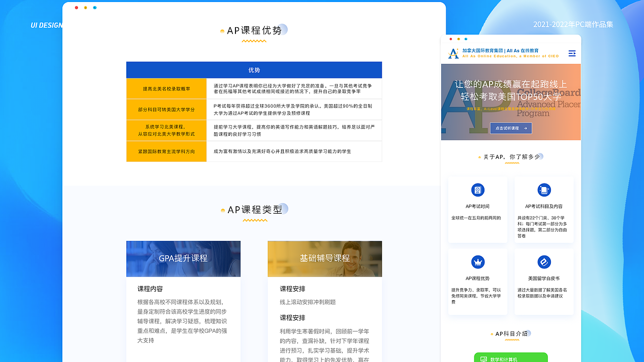Click the AP考试科目及内容 icon
644x362 pixels.
pos(544,190)
